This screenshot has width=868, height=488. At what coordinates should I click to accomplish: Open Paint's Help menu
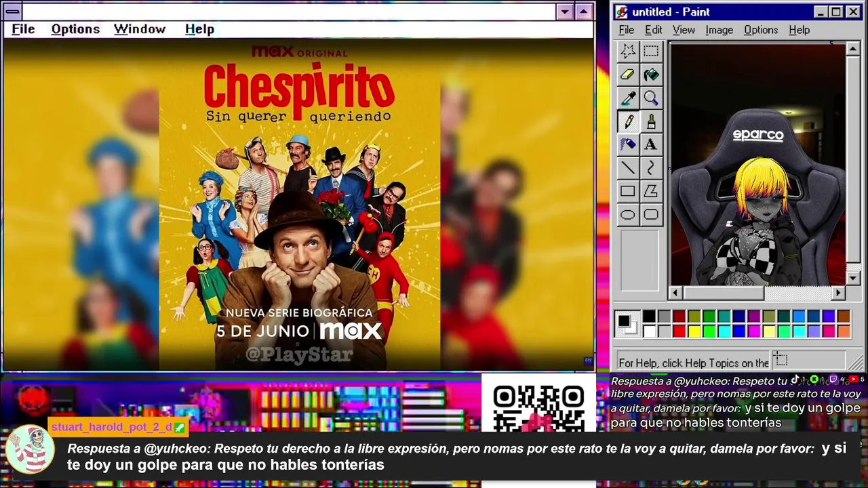(799, 30)
